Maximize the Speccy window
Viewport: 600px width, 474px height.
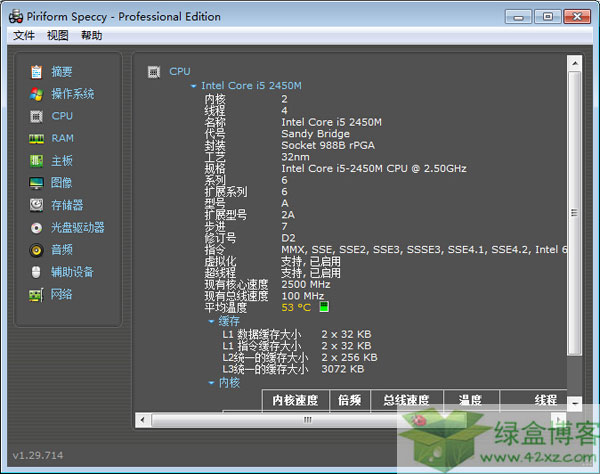[548, 17]
